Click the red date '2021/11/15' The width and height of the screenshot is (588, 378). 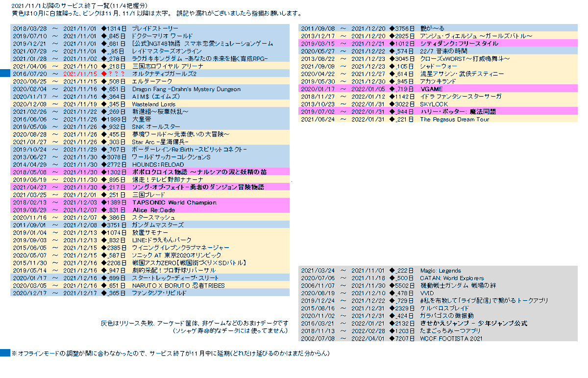click(x=81, y=74)
